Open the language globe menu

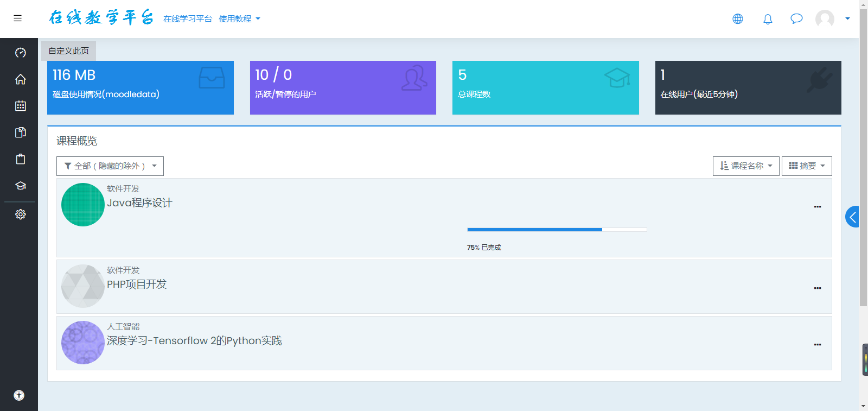click(738, 19)
